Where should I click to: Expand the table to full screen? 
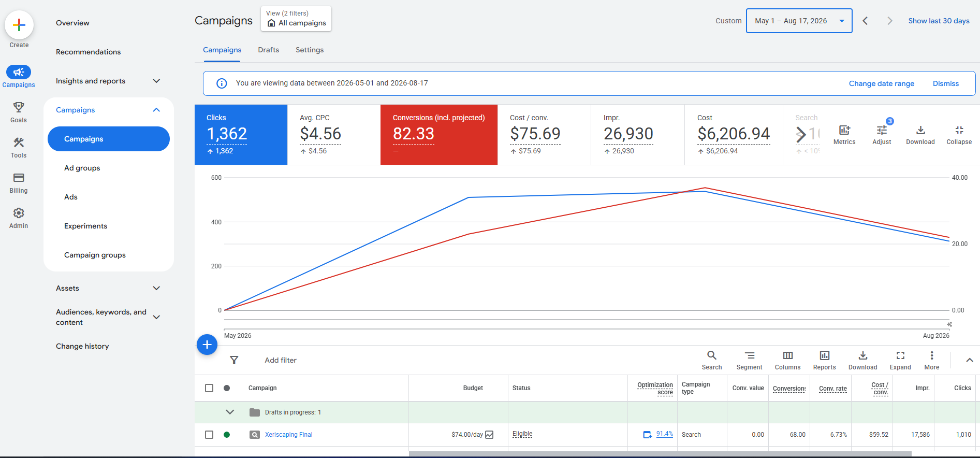pos(900,355)
